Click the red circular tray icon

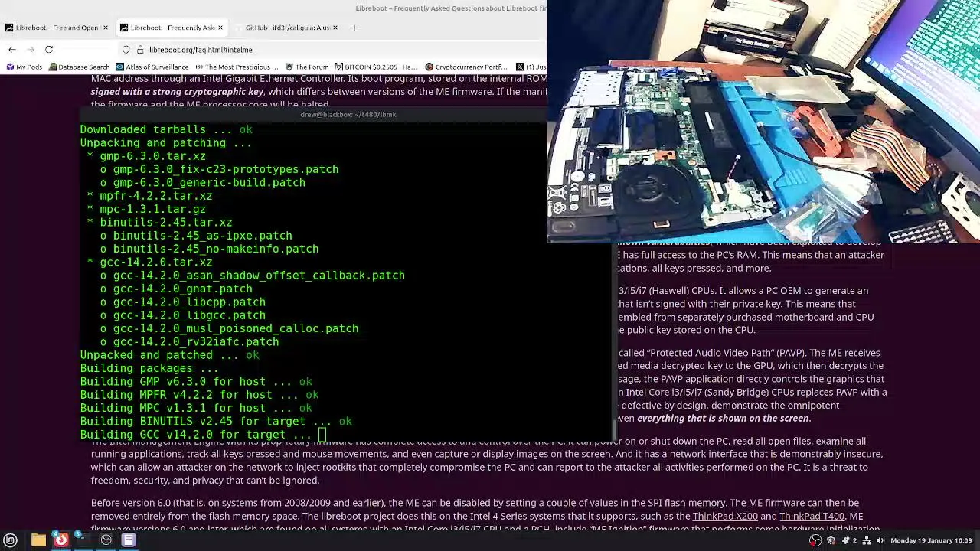[815, 540]
